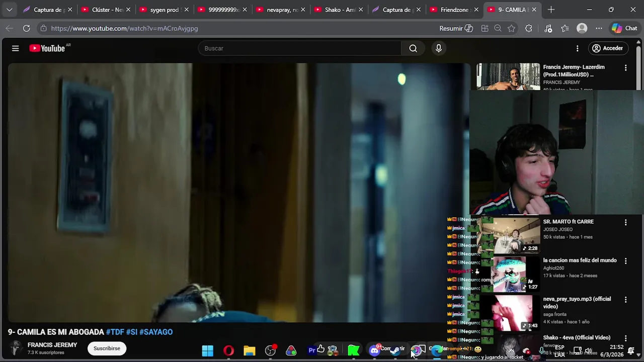Open Discord from the taskbar
644x362 pixels.
click(374, 350)
